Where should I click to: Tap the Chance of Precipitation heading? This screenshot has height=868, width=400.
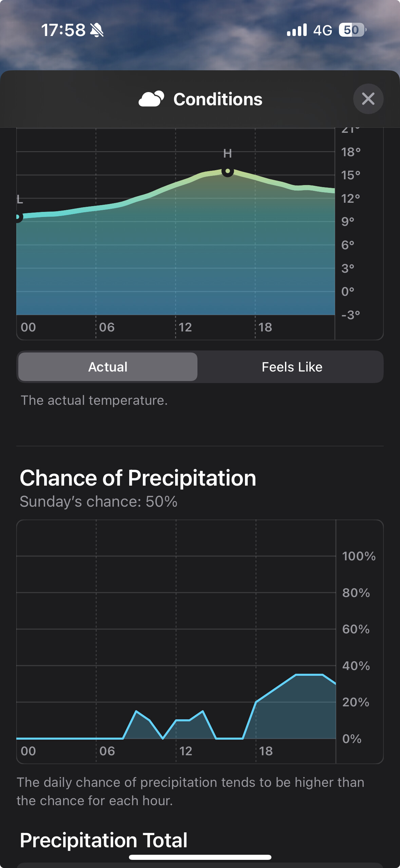pyautogui.click(x=138, y=478)
